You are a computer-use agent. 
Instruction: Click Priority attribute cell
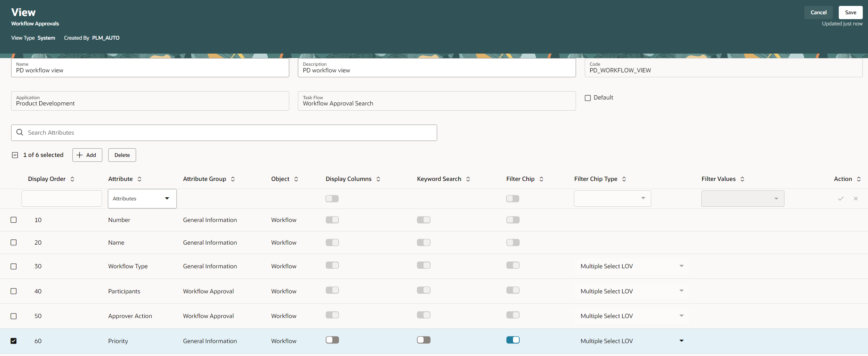coord(118,341)
